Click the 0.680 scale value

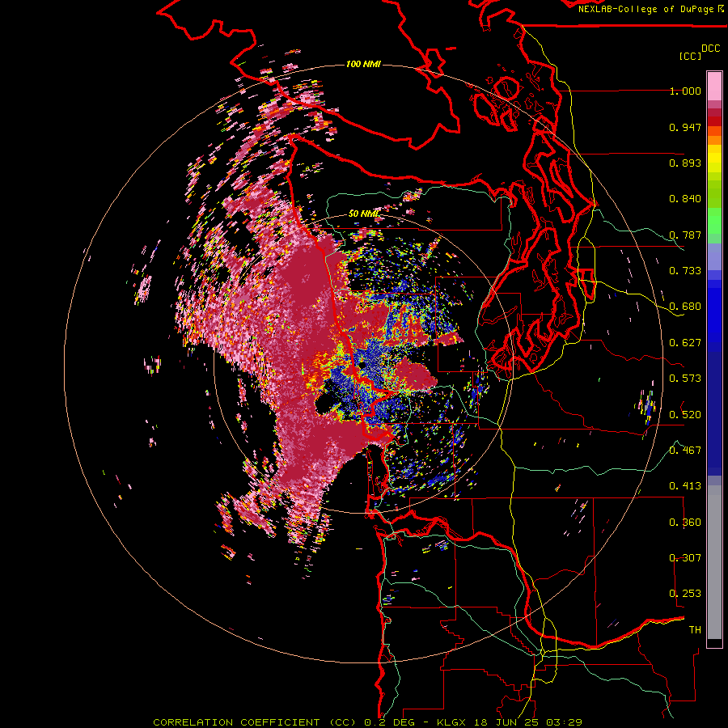pyautogui.click(x=685, y=307)
